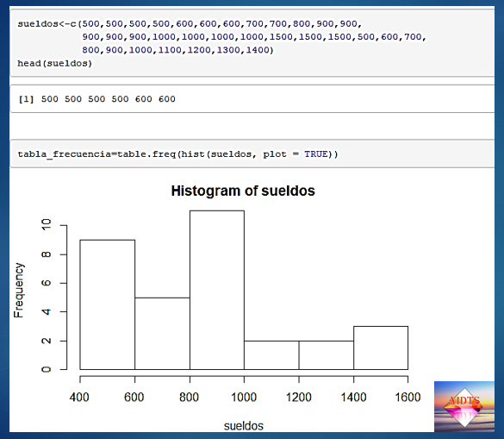
Task: Click the x-axis tick label 400
Action: pos(79,397)
